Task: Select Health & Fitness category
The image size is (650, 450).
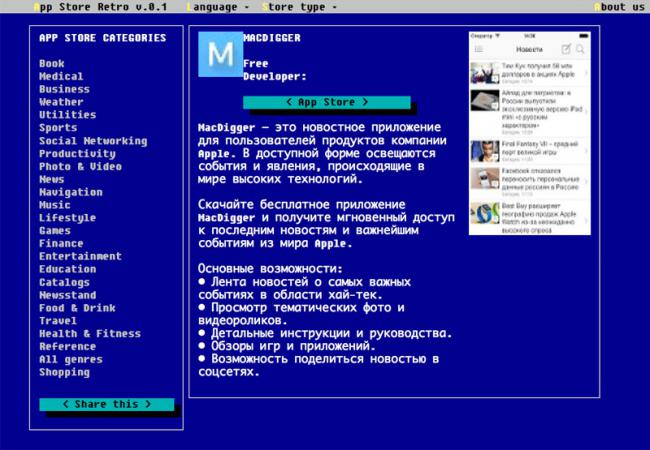Action: 90,334
